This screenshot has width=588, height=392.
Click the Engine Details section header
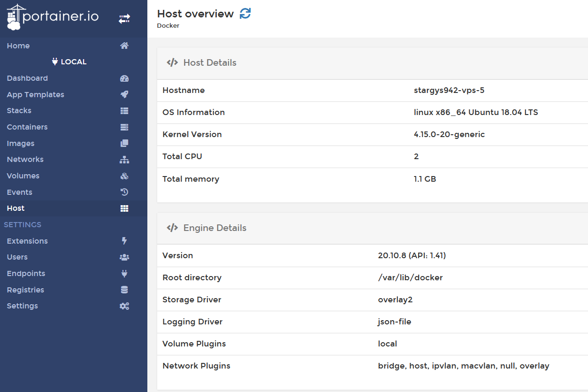pos(214,228)
